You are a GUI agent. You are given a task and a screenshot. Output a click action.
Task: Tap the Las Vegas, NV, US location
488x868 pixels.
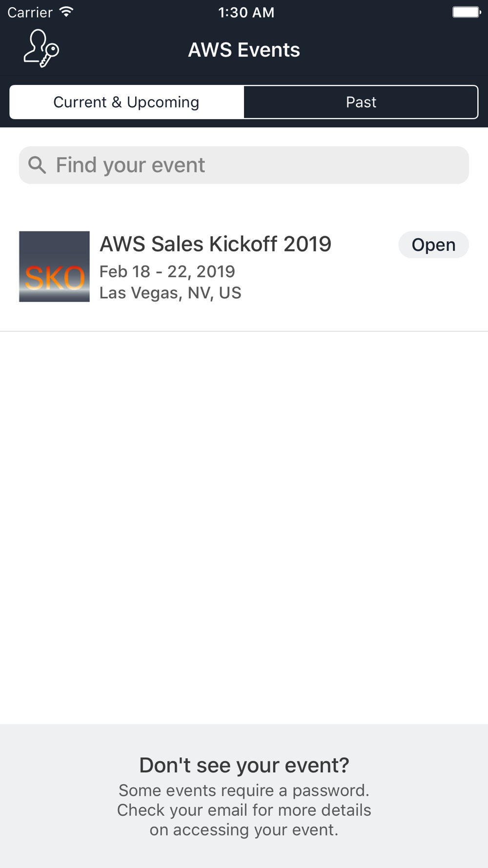pyautogui.click(x=170, y=293)
